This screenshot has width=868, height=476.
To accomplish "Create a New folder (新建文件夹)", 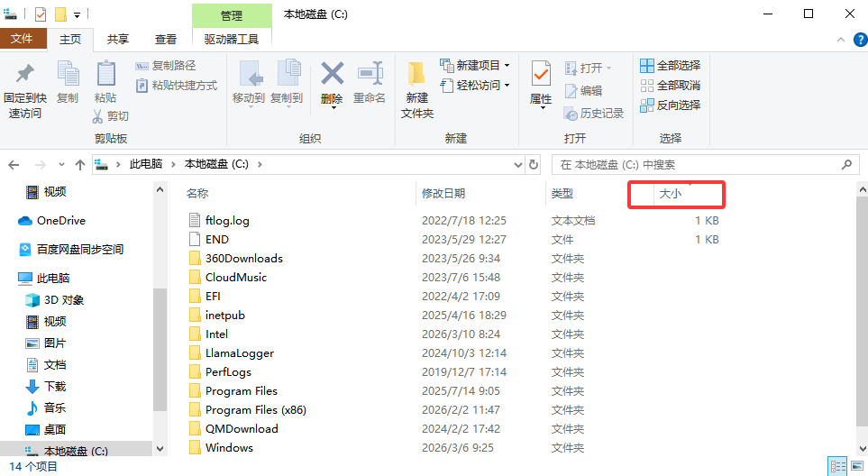I will pyautogui.click(x=416, y=88).
